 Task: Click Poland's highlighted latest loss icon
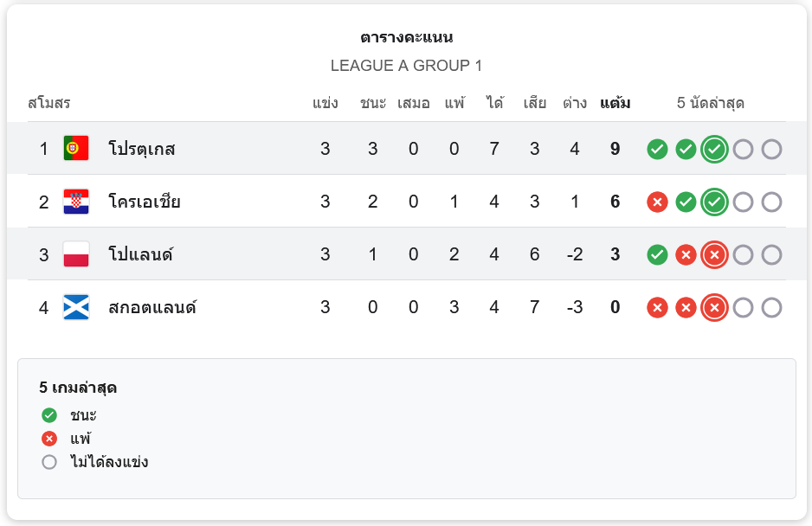(714, 255)
